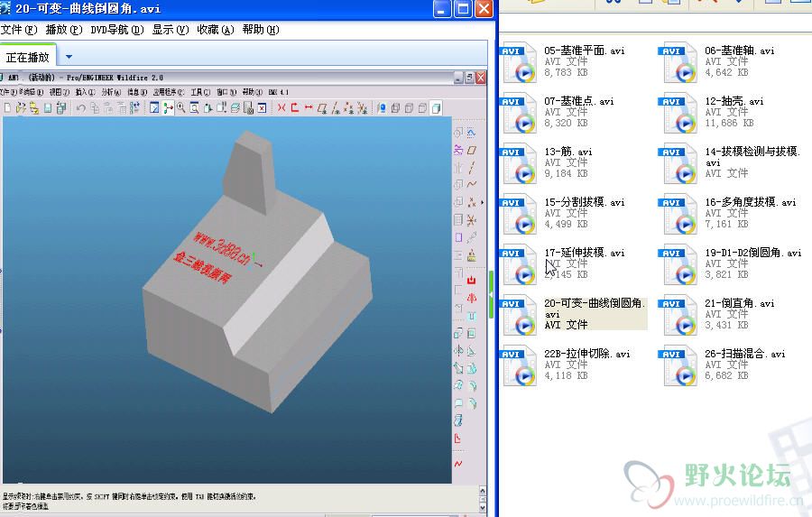The width and height of the screenshot is (812, 517).
Task: Toggle the Spin Center display icon
Action: (168, 107)
